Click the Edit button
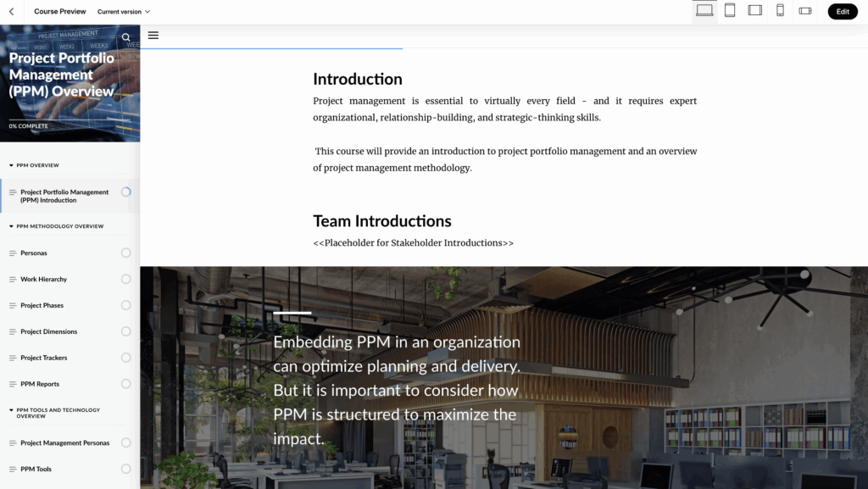The width and height of the screenshot is (868, 489). (842, 12)
